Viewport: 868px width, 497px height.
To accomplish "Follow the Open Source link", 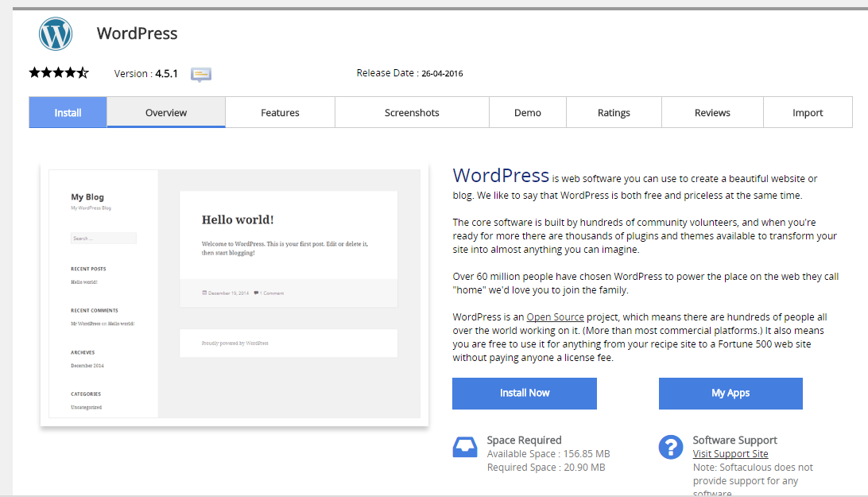I will click(x=556, y=317).
